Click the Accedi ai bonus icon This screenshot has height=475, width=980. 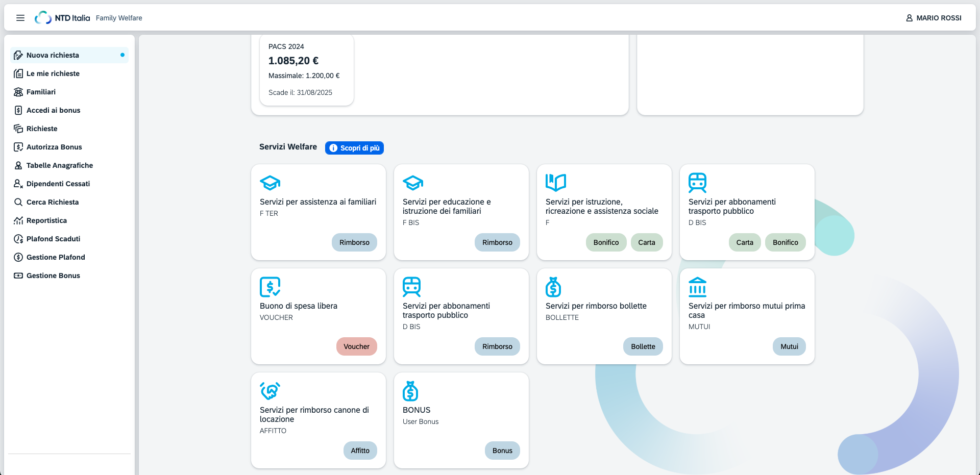(18, 110)
